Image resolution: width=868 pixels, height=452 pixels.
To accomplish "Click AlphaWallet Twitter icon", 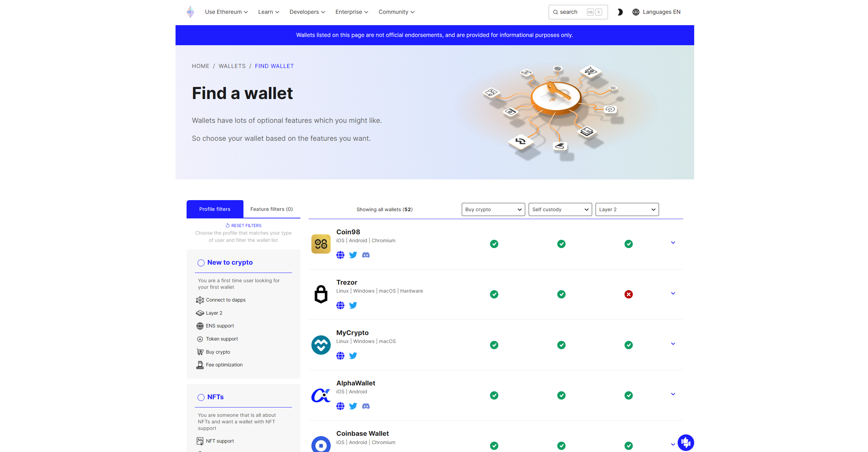I will (x=353, y=406).
